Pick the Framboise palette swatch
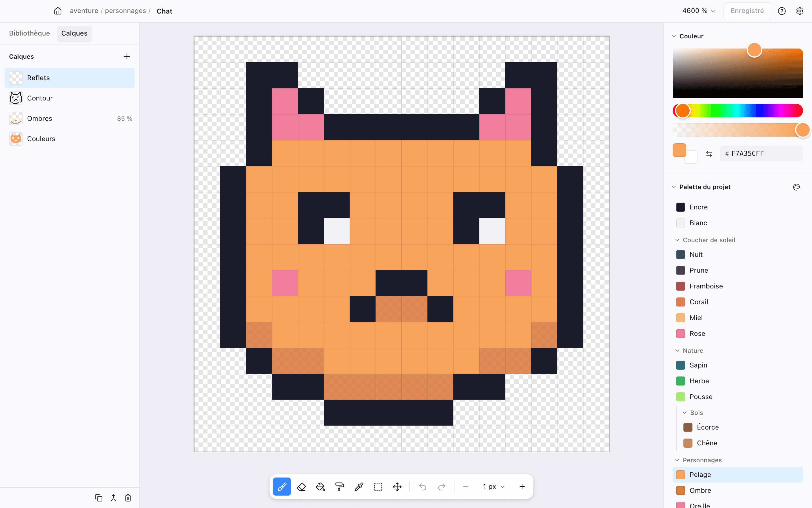Viewport: 812px width, 508px height. tap(680, 286)
